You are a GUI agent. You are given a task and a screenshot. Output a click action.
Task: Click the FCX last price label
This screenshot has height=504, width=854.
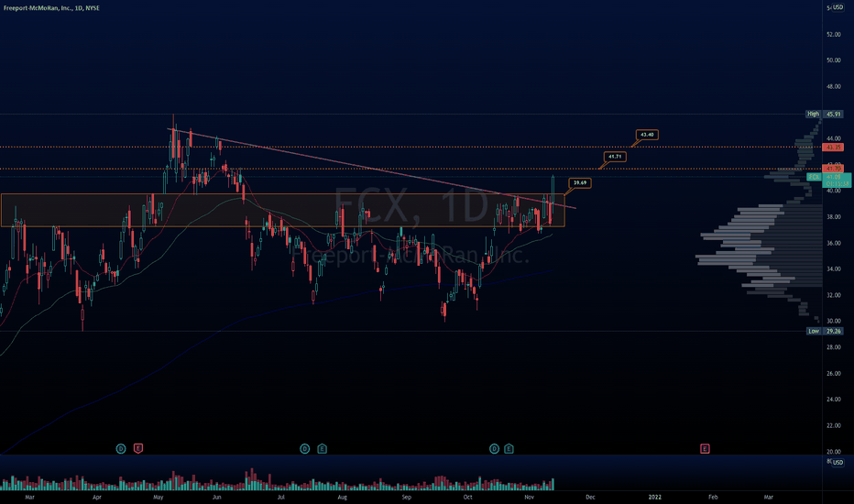(828, 181)
